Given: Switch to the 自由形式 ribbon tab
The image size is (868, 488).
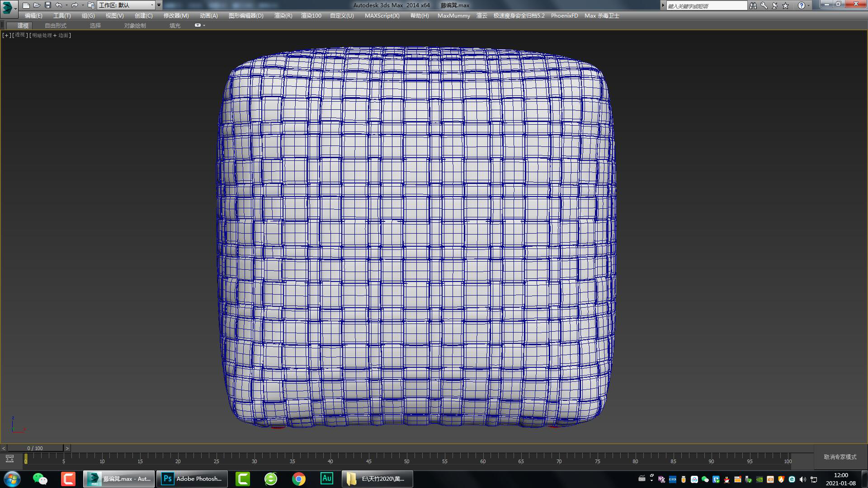Looking at the screenshot, I should [56, 26].
